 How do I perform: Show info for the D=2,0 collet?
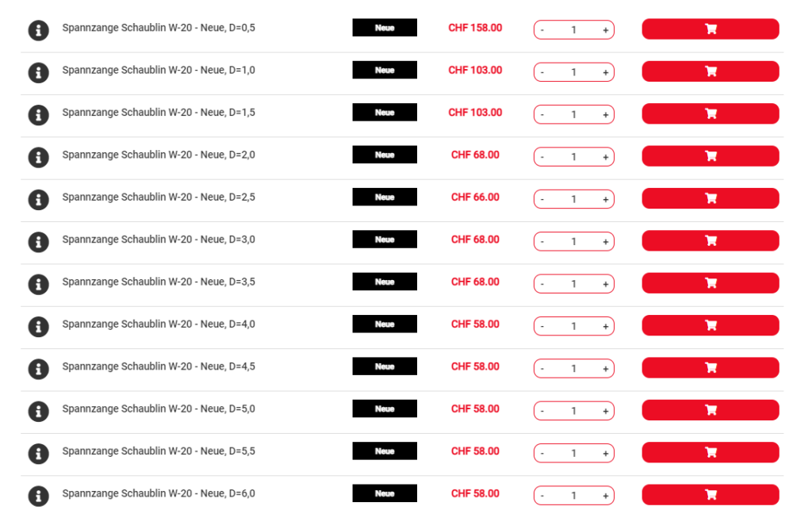[38, 157]
